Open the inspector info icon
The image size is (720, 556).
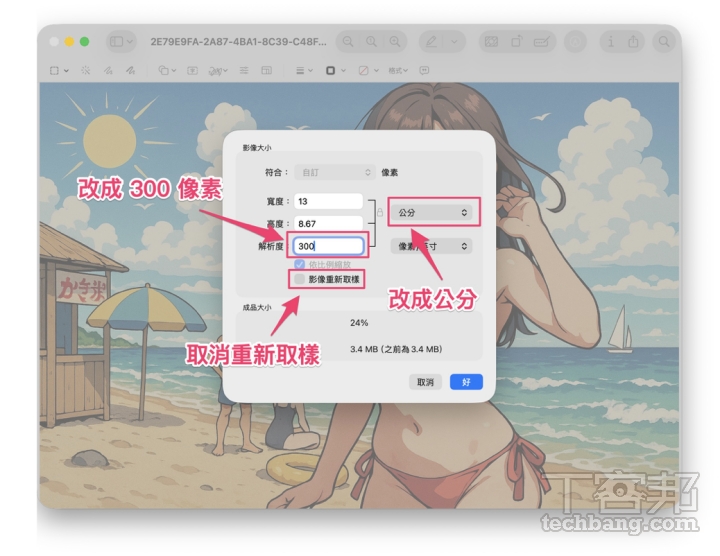click(610, 42)
